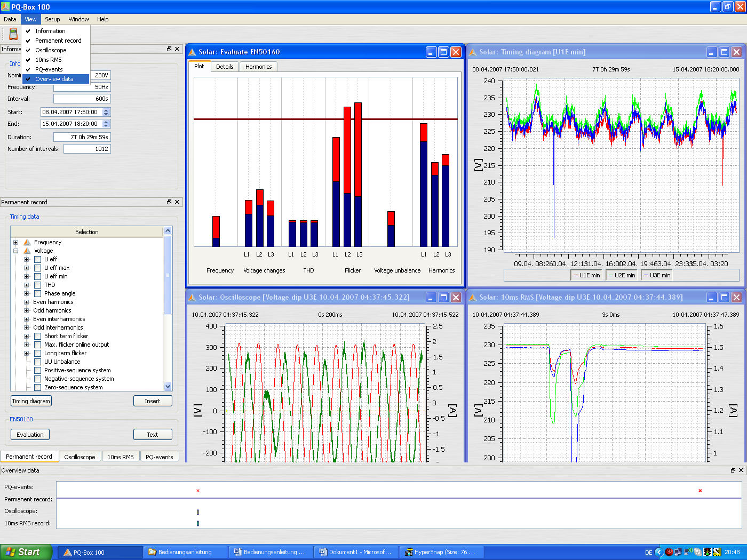
Task: Click the Insert button
Action: pyautogui.click(x=153, y=401)
